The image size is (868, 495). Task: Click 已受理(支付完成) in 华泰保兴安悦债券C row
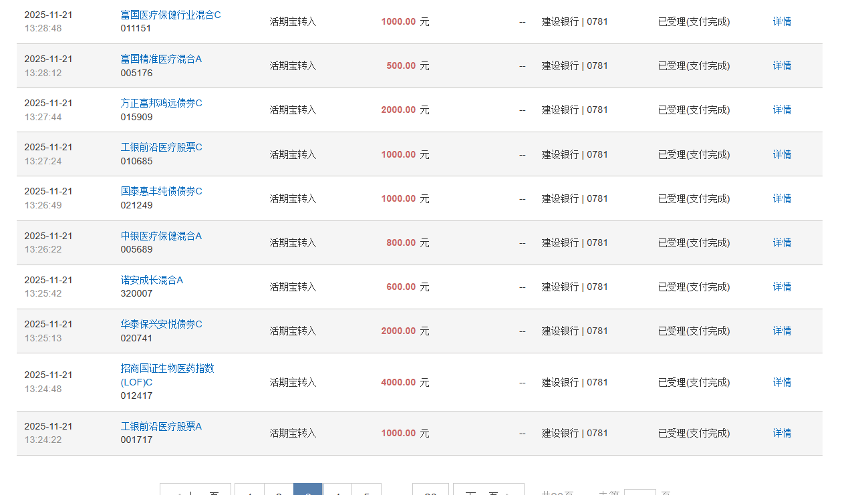(694, 331)
